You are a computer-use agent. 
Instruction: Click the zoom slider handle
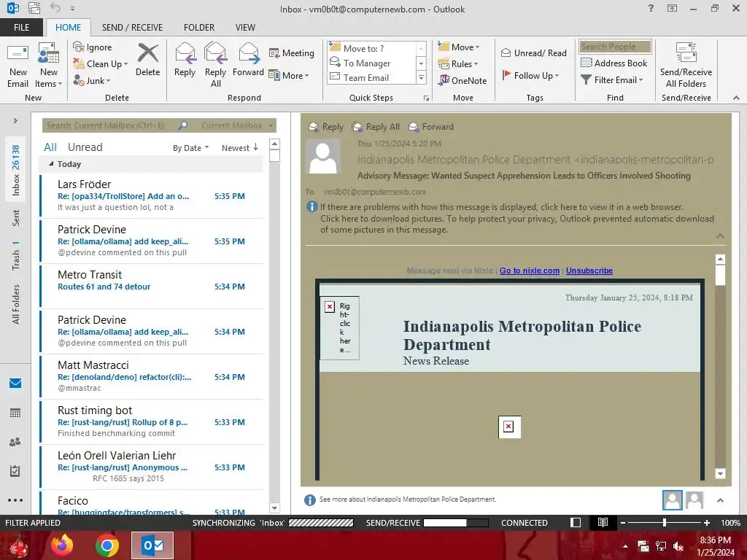(665, 523)
